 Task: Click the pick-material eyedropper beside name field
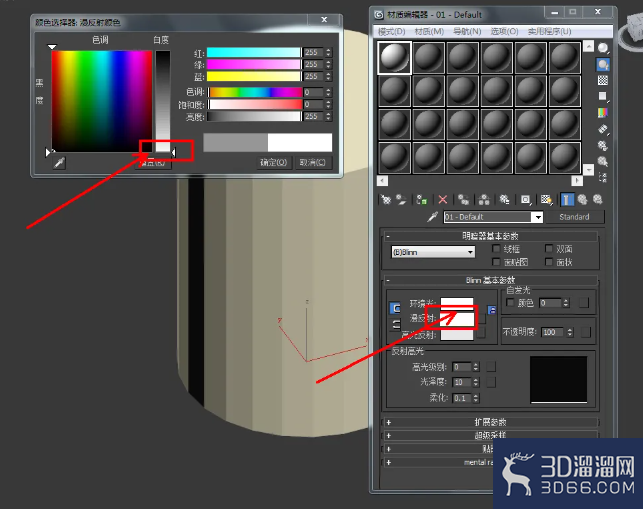[x=432, y=217]
